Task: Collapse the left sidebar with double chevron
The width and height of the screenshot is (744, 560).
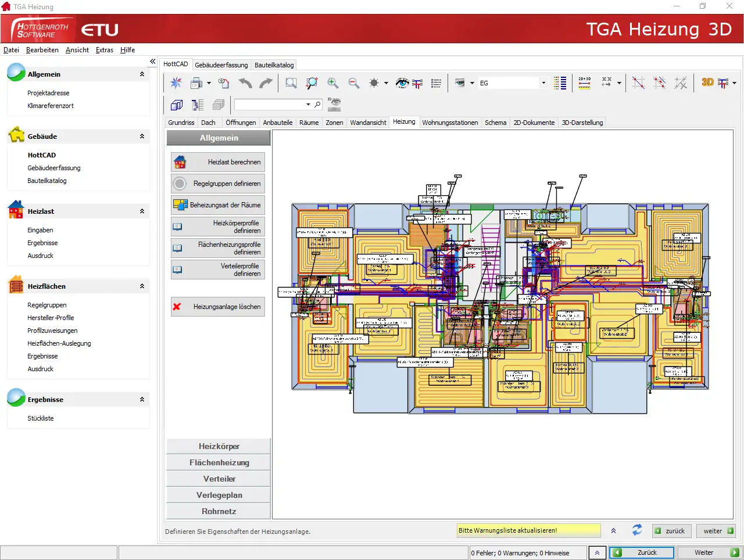Action: (152, 62)
